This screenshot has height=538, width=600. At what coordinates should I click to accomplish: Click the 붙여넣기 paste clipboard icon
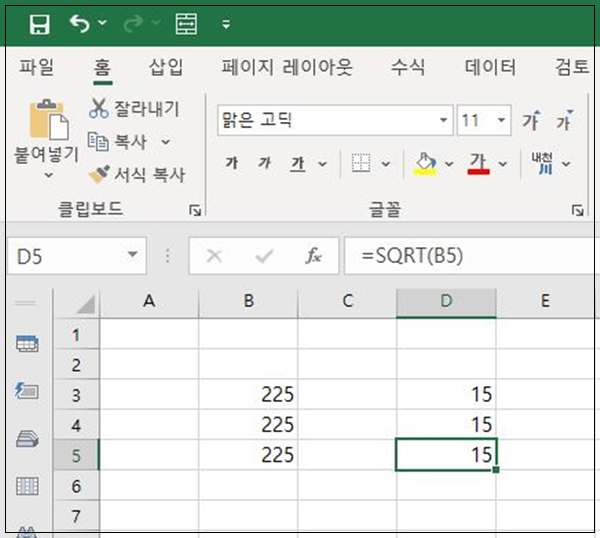(49, 119)
